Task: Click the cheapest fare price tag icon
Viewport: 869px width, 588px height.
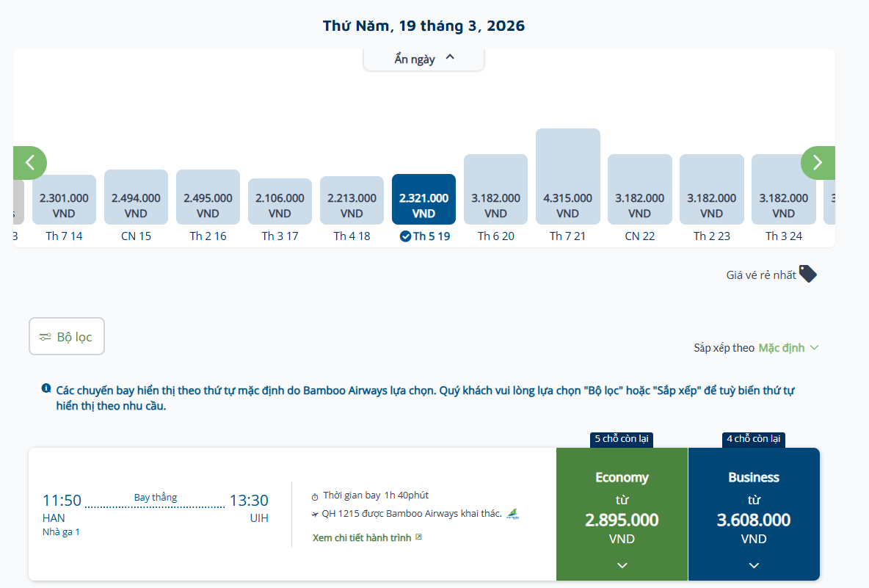Action: click(808, 275)
